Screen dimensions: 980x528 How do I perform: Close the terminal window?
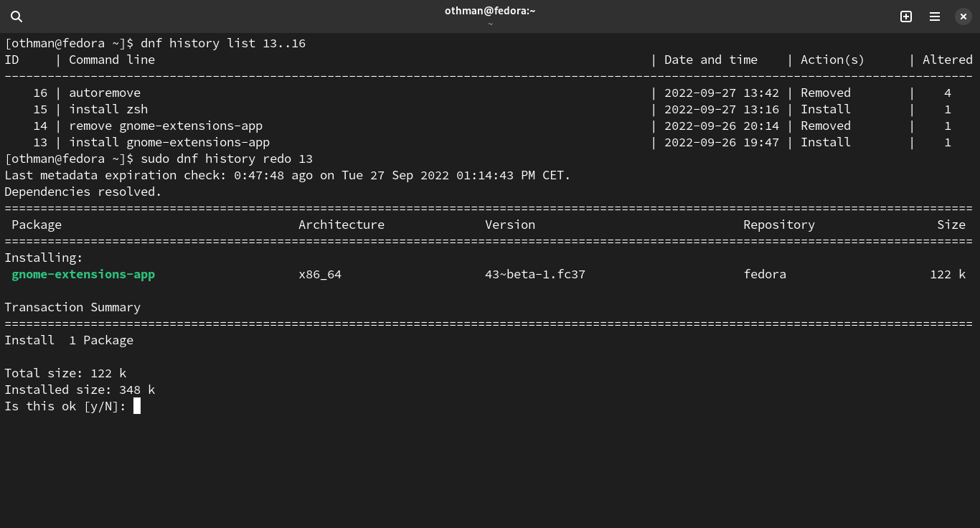(x=963, y=16)
